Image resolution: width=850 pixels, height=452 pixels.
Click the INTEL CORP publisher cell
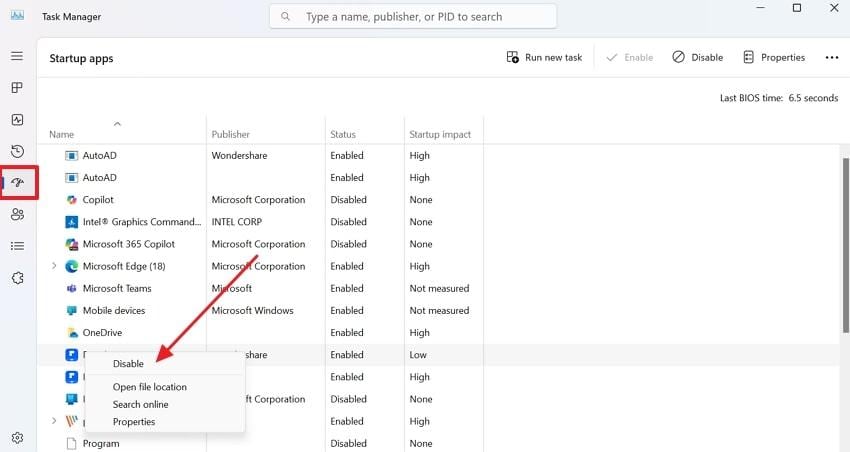(236, 222)
